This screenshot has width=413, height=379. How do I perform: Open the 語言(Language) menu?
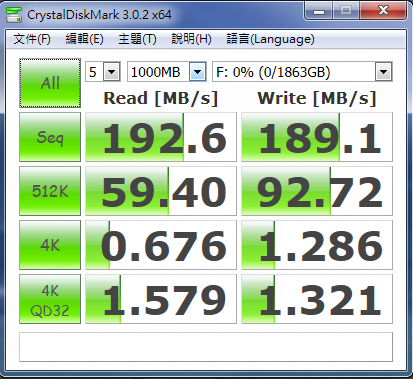click(x=270, y=39)
